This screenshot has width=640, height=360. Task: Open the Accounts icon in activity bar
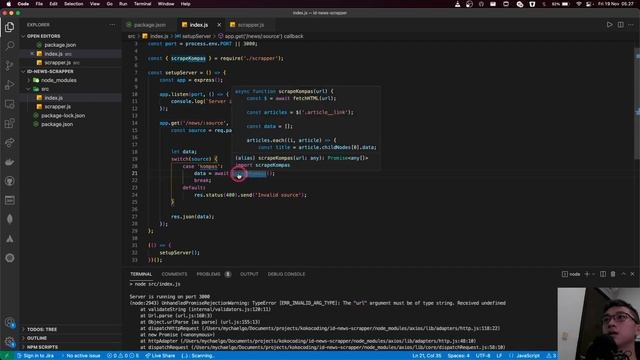click(9, 322)
